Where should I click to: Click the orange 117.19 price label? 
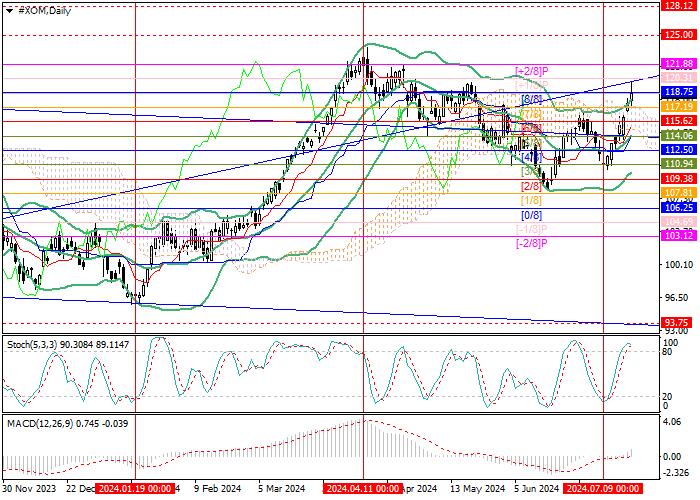[678, 107]
